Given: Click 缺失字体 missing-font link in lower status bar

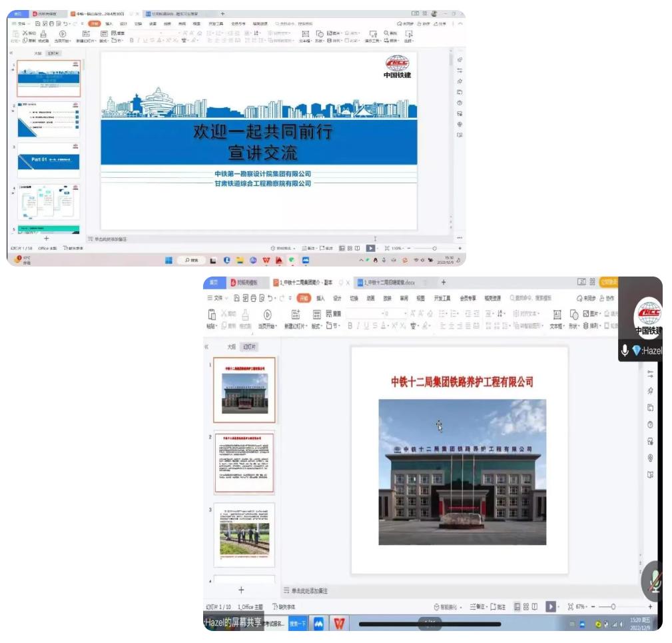Looking at the screenshot, I should pos(284,606).
